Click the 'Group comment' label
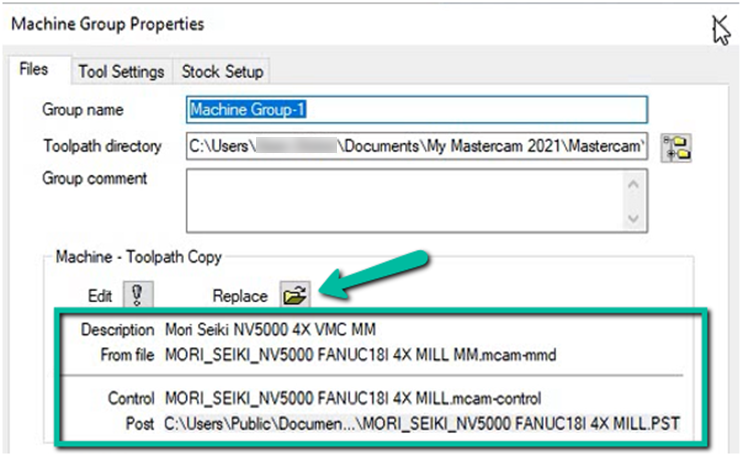743x456 pixels. (95, 179)
